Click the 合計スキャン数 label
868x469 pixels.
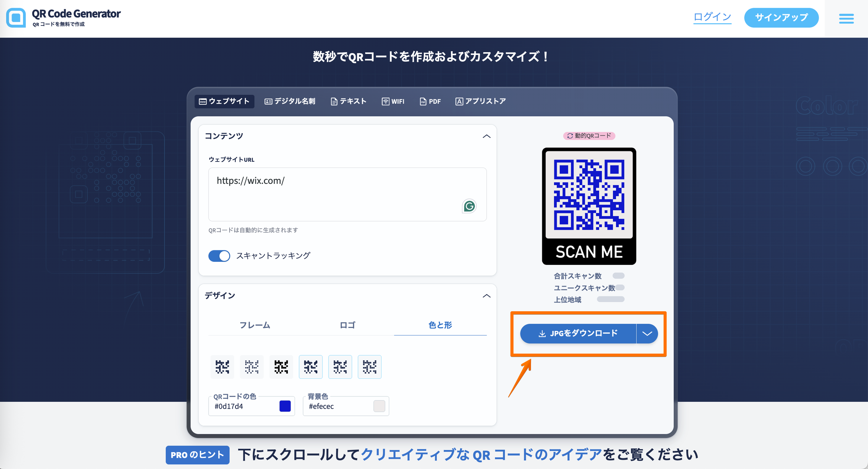(x=577, y=276)
